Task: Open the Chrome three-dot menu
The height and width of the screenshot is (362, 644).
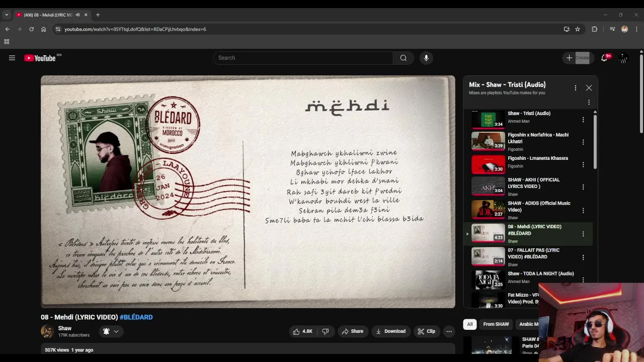Action: [636, 29]
